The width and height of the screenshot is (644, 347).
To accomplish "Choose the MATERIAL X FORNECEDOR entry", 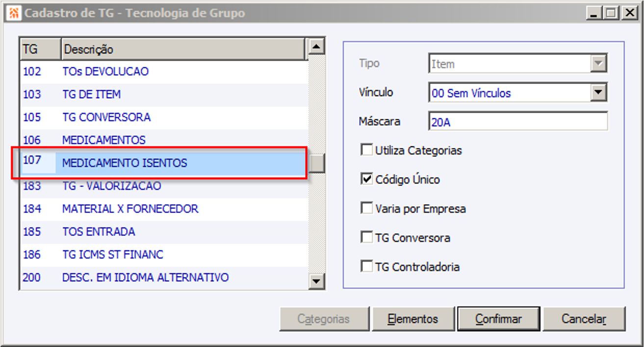I will tap(130, 209).
